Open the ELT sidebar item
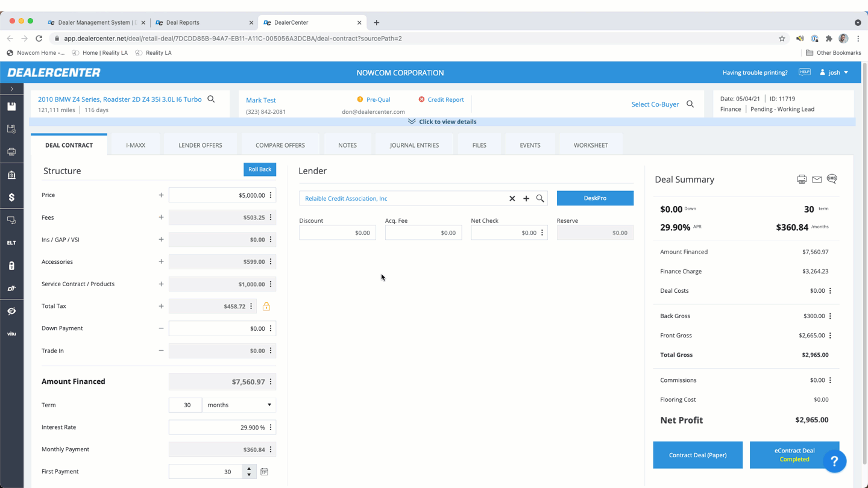 [11, 243]
